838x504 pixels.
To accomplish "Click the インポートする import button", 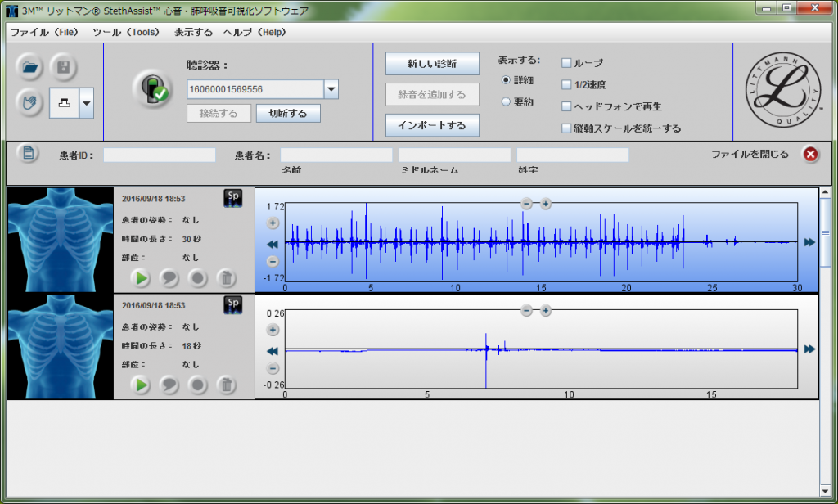I will coord(432,125).
